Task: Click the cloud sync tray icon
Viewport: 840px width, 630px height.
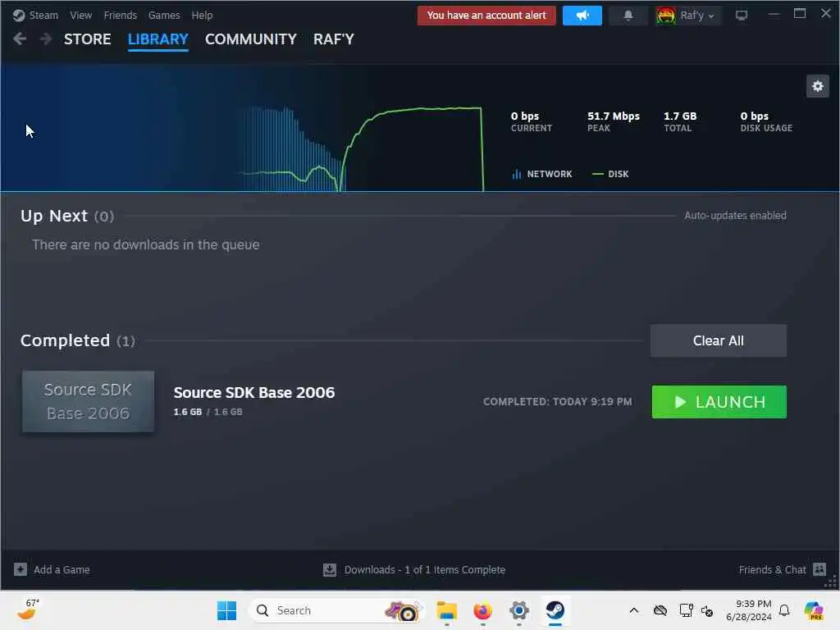Action: [660, 610]
